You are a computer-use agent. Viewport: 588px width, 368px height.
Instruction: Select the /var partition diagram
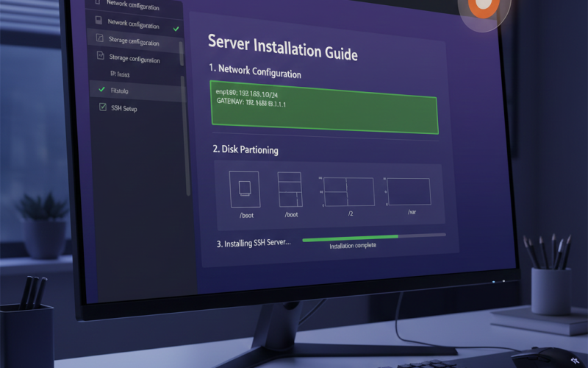(x=409, y=191)
